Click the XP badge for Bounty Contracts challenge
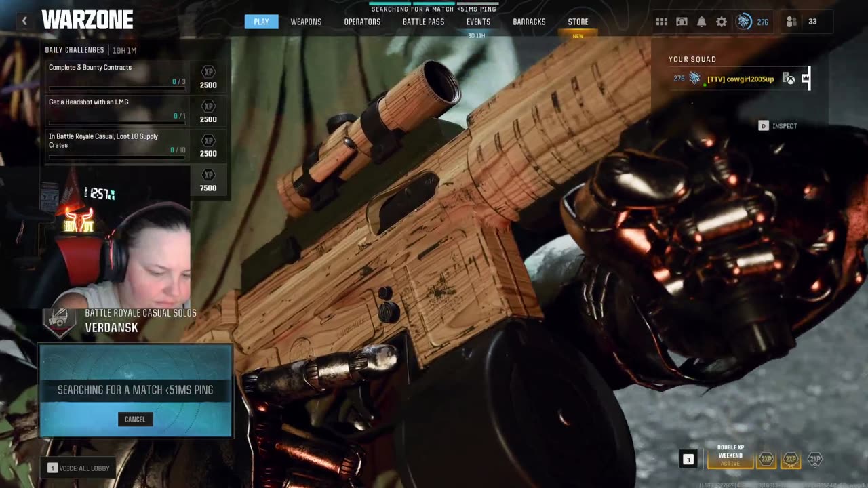Viewport: 868px width, 488px height. pos(208,72)
